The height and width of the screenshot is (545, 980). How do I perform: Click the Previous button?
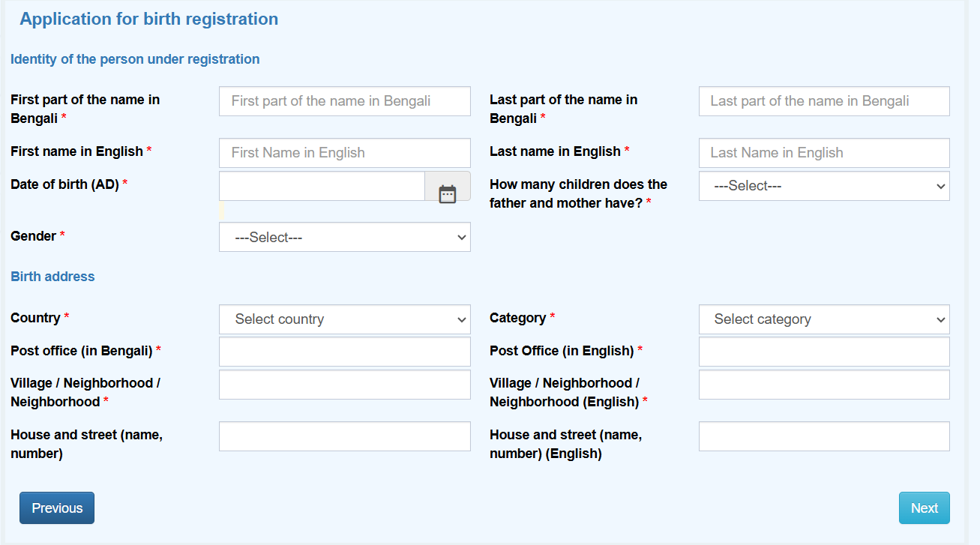click(x=56, y=508)
